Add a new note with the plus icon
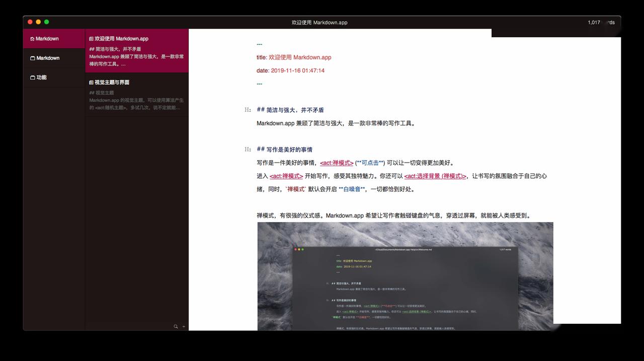 click(x=184, y=327)
